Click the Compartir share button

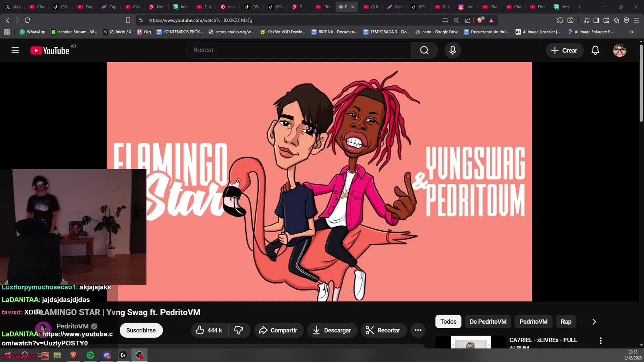pos(278,330)
